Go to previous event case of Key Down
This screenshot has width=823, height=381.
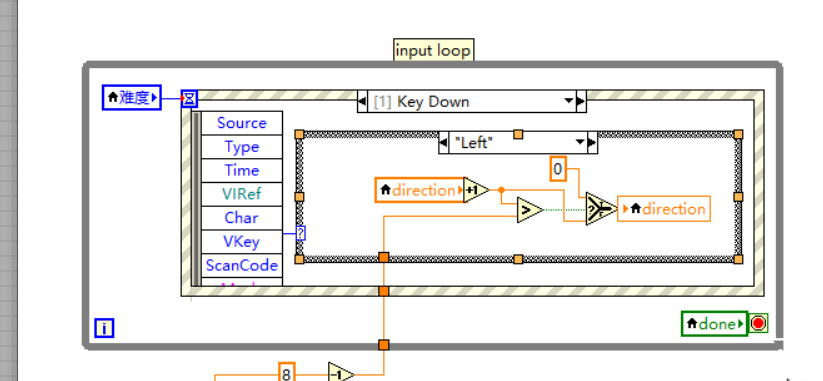click(x=362, y=101)
